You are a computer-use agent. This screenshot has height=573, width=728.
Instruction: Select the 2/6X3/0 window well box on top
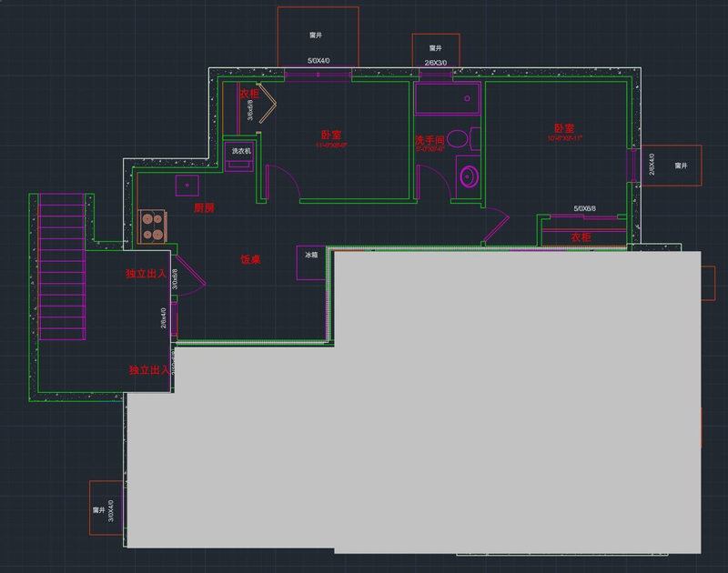pyautogui.click(x=436, y=49)
